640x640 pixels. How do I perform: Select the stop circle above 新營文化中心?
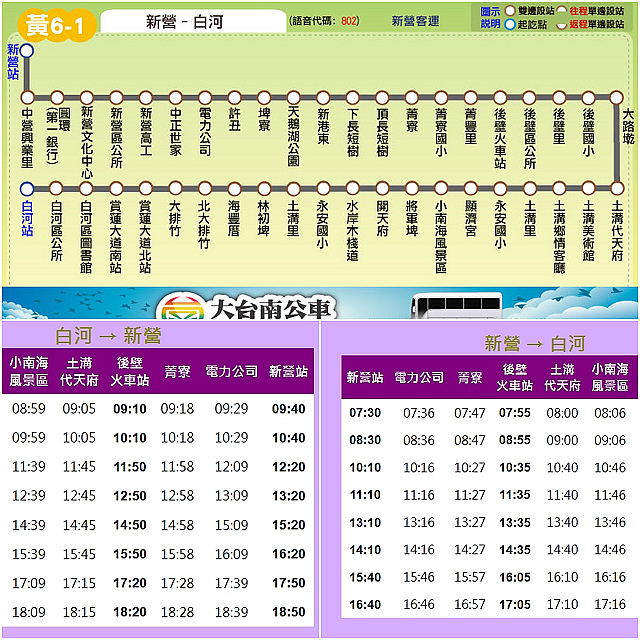[87, 98]
